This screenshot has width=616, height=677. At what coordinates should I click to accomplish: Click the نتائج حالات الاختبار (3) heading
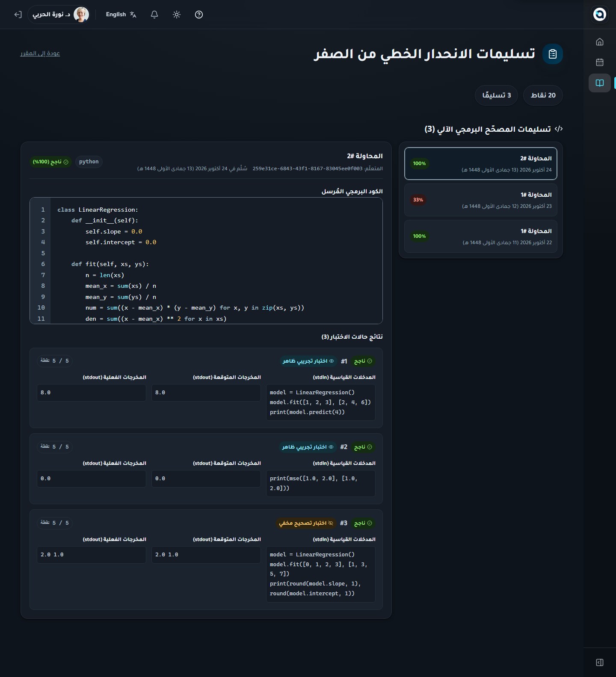[x=352, y=337]
